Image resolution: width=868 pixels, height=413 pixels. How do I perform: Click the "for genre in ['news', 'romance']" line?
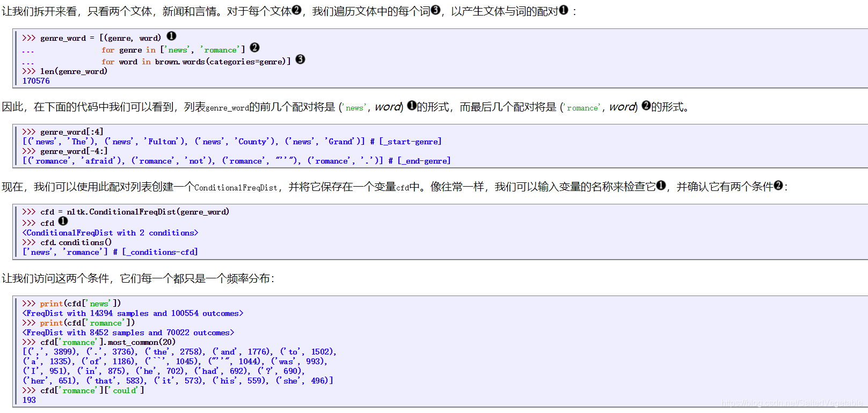coord(173,50)
